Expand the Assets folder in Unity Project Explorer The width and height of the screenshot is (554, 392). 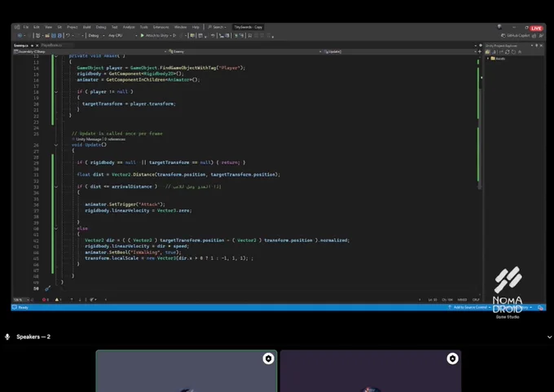coord(488,59)
